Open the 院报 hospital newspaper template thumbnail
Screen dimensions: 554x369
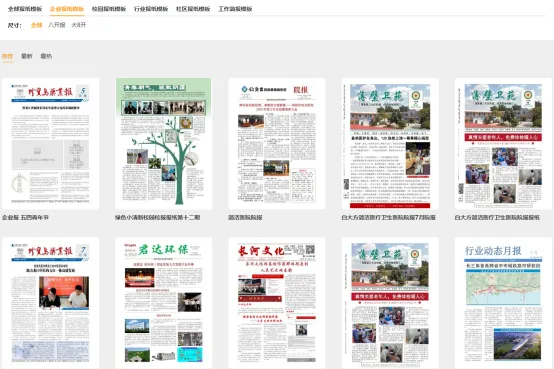click(x=277, y=144)
